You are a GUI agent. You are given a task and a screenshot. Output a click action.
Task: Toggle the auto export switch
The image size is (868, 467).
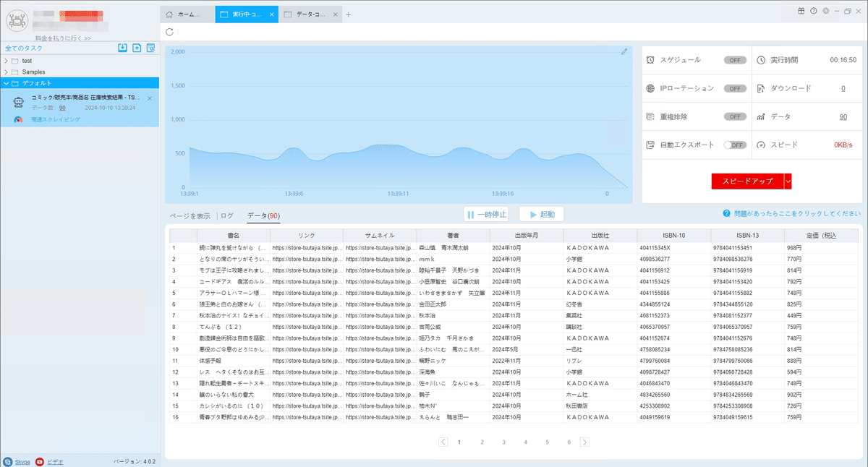pyautogui.click(x=735, y=145)
